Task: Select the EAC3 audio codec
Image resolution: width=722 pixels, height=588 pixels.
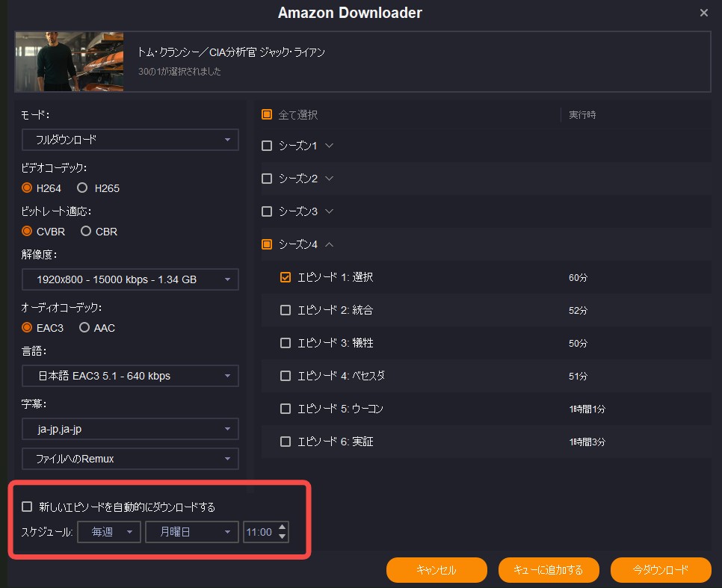Action: [27, 327]
